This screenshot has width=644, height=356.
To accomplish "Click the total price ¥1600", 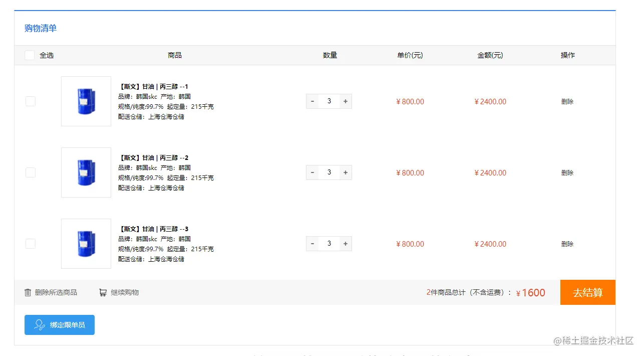I will (x=531, y=293).
